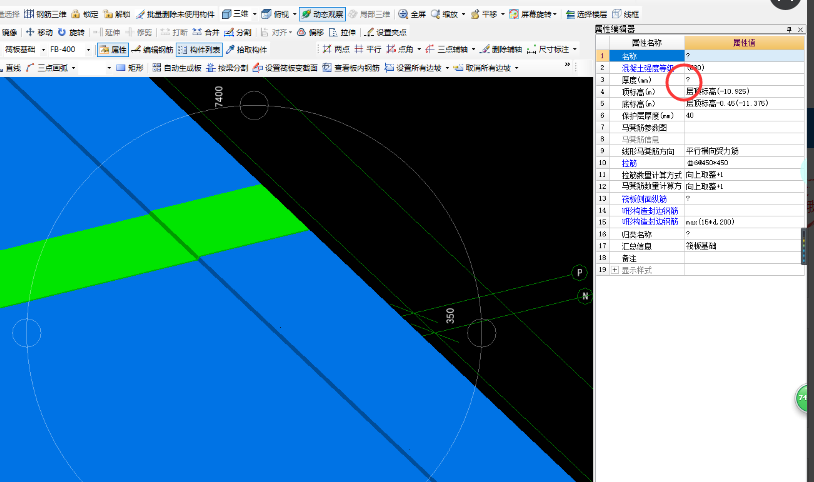Click 查看板内钢筋 view slab rebar
Viewport: 814px width, 482px height.
tap(351, 68)
